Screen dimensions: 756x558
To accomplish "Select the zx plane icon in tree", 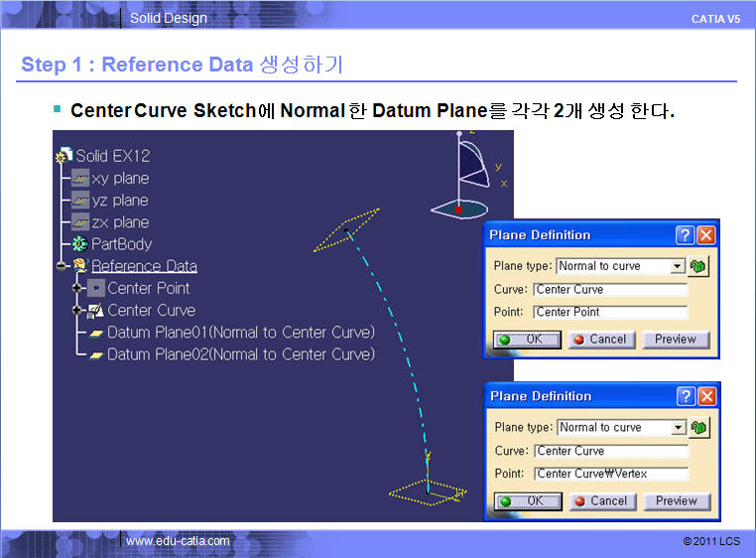I will click(80, 222).
